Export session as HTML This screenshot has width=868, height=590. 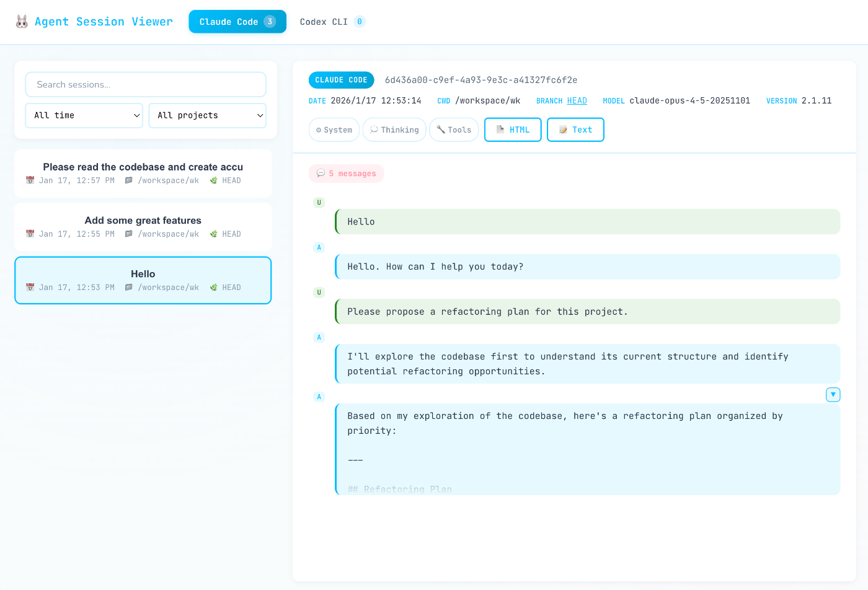tap(513, 130)
